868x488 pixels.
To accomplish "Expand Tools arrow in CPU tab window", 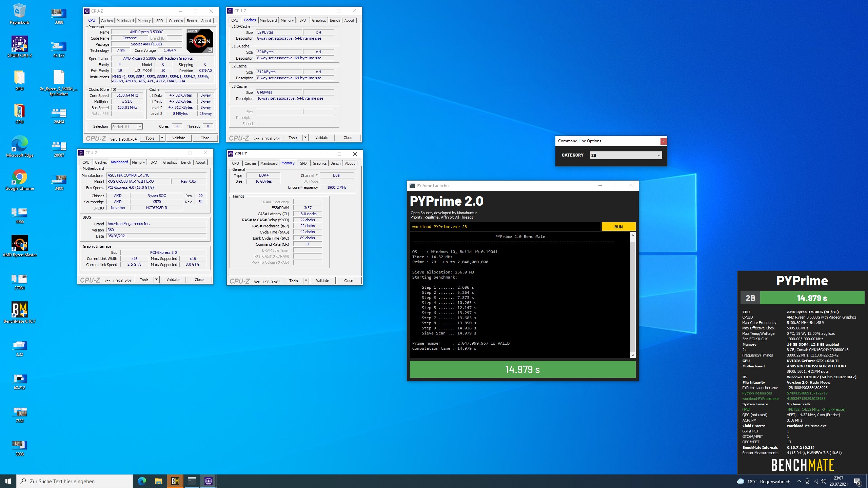I will [x=162, y=138].
